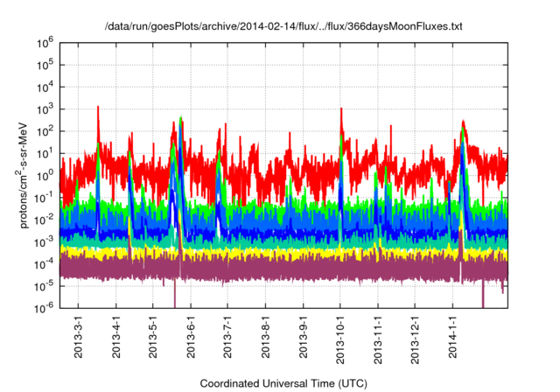The width and height of the screenshot is (560, 392).
Task: Select the 2013-3-1 x-axis date label
Action: [x=79, y=340]
